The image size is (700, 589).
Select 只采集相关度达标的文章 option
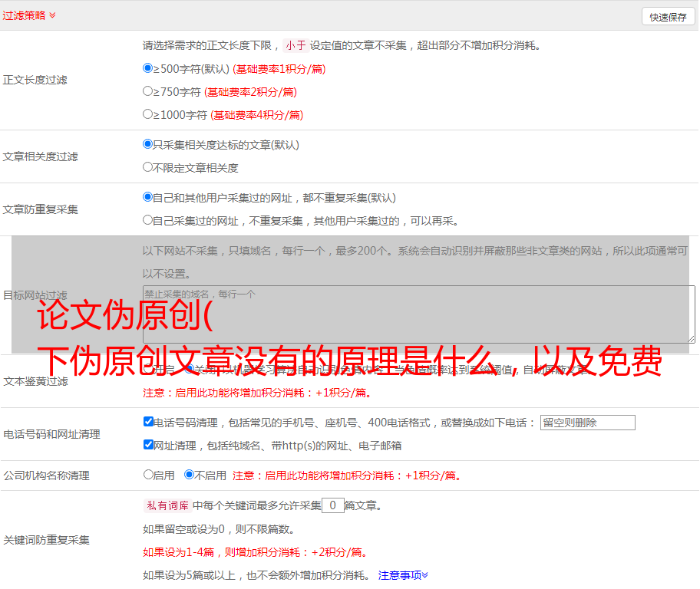(148, 144)
